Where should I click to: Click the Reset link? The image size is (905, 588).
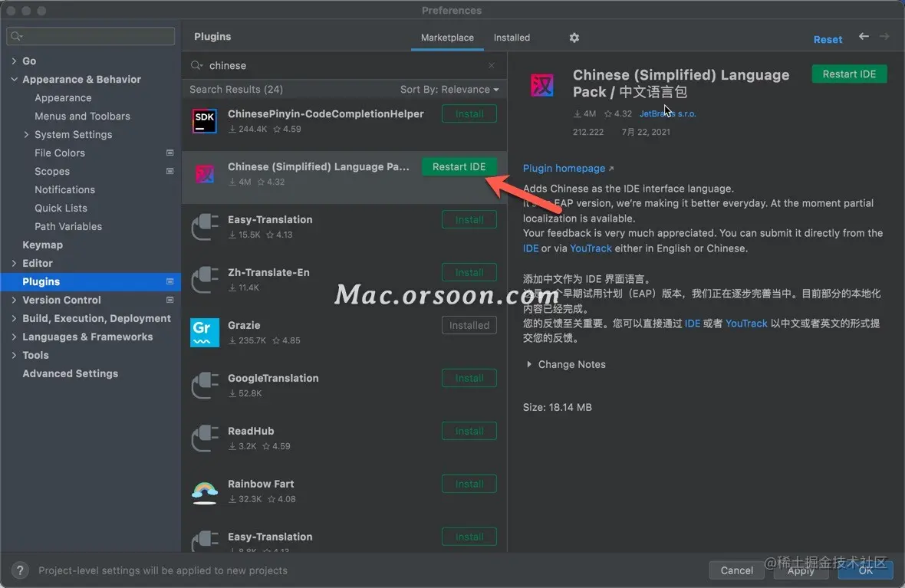tap(828, 39)
